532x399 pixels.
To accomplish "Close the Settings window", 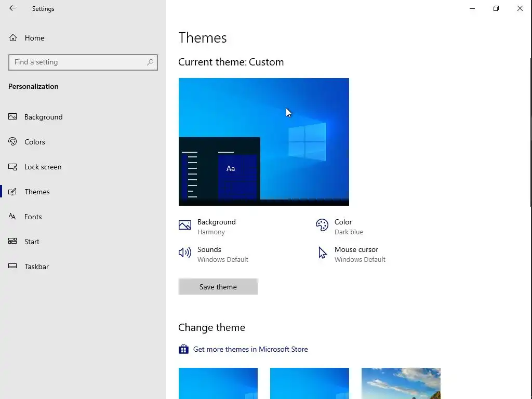I will [x=520, y=8].
